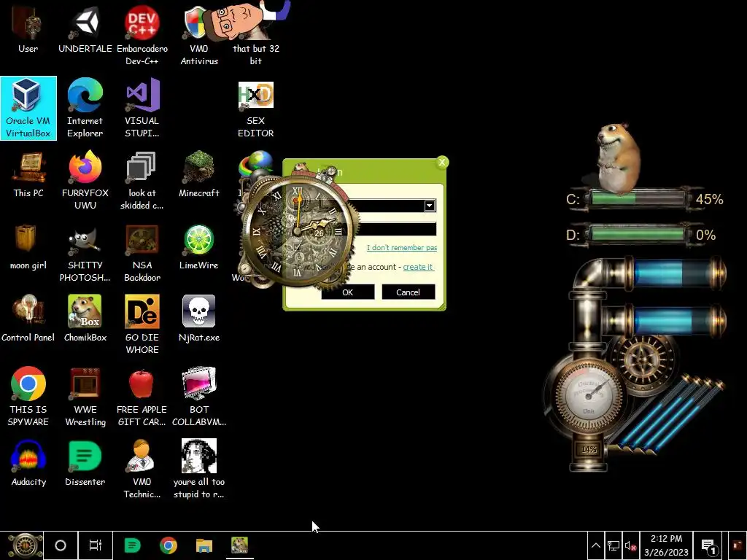Viewport: 747px width, 560px height.
Task: Open the User desktop icon
Action: coord(28,28)
